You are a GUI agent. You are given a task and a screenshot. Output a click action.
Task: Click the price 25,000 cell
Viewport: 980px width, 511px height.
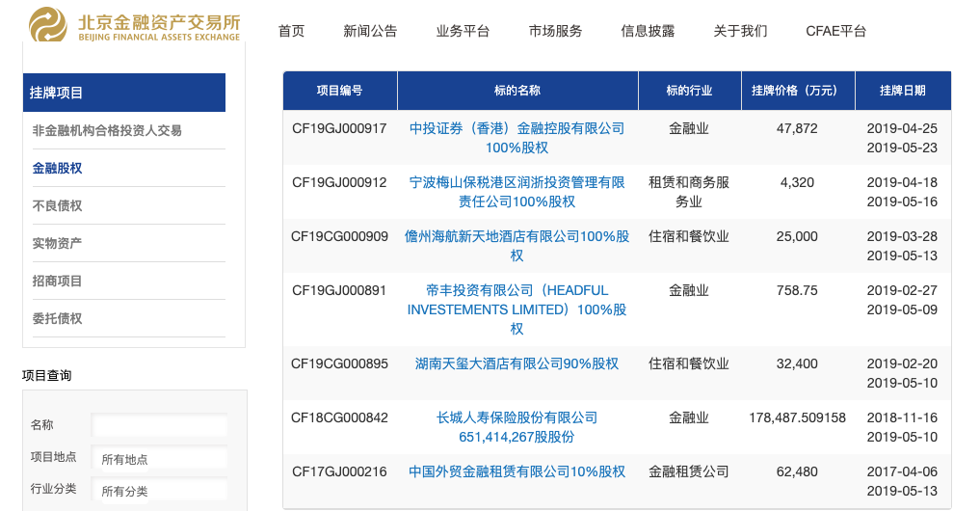pos(797,236)
